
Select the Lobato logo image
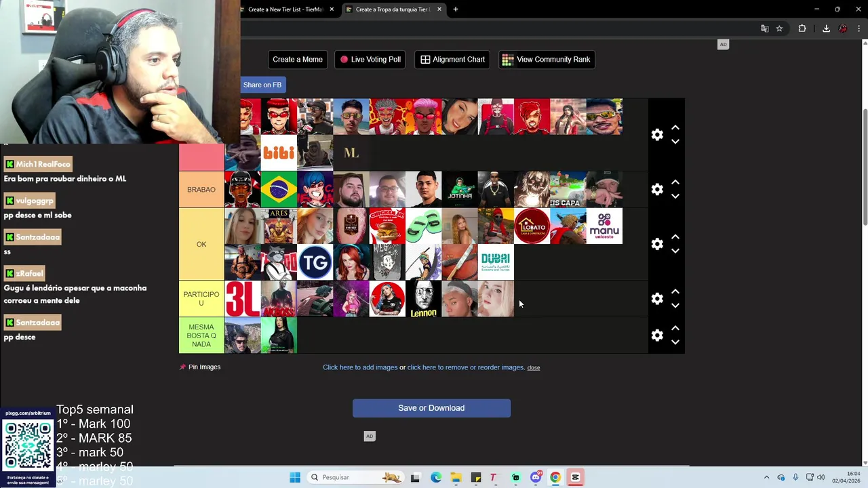point(532,226)
